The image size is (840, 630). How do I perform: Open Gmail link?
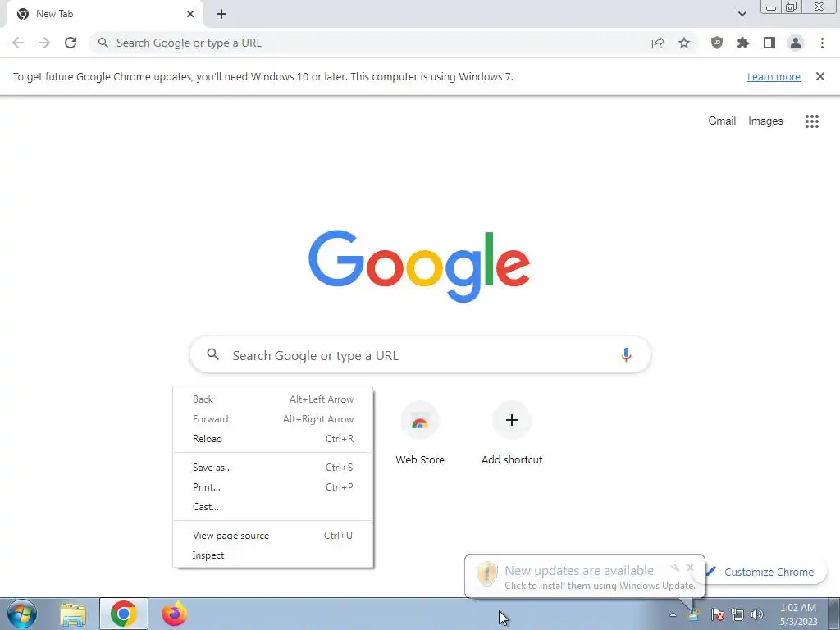[x=722, y=121]
